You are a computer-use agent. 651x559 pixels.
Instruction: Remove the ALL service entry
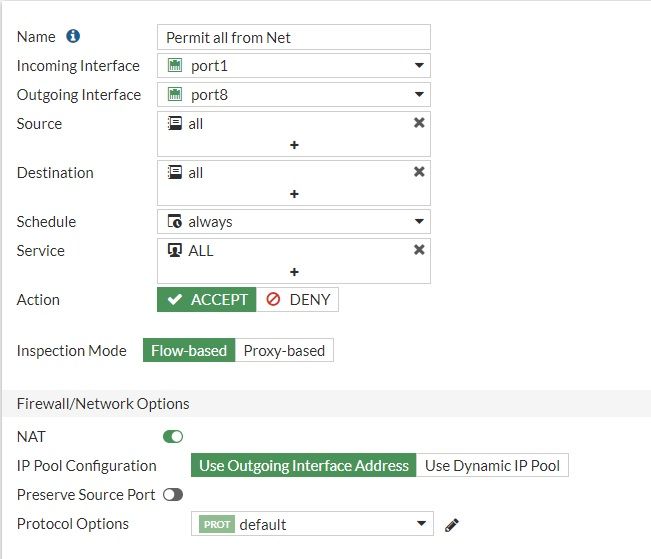click(x=419, y=250)
